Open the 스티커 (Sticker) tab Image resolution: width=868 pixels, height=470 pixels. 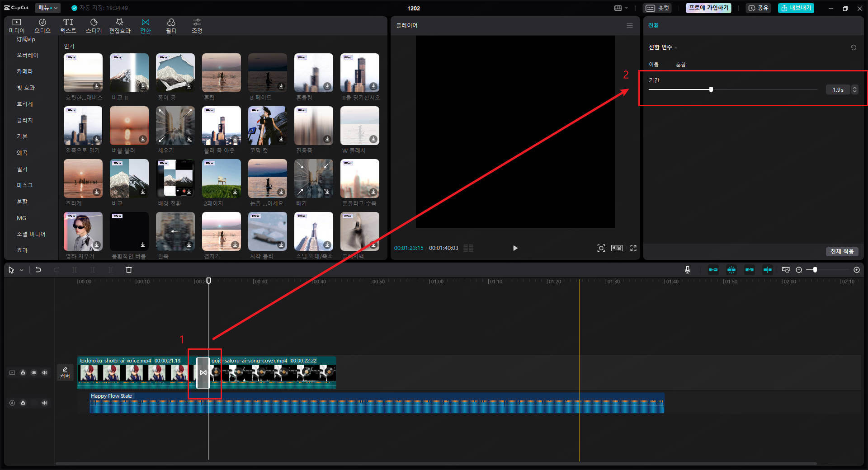coord(94,26)
